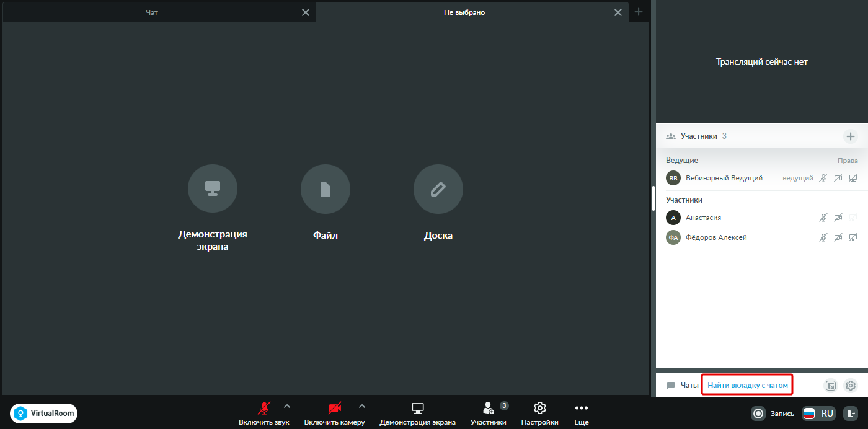Open chat settings gear icon
Image resolution: width=868 pixels, height=429 pixels.
click(x=851, y=385)
